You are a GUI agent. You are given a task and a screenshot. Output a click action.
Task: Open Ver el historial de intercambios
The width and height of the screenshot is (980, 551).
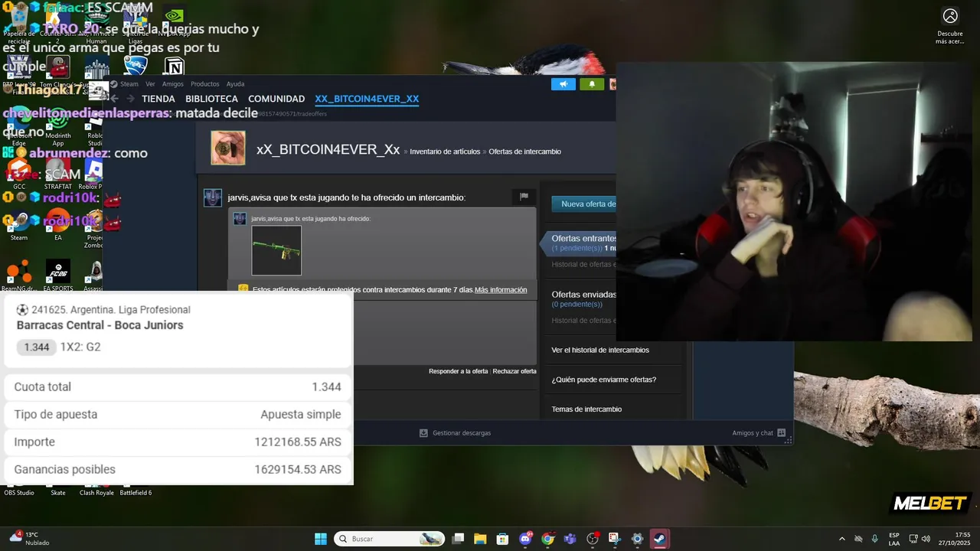600,350
